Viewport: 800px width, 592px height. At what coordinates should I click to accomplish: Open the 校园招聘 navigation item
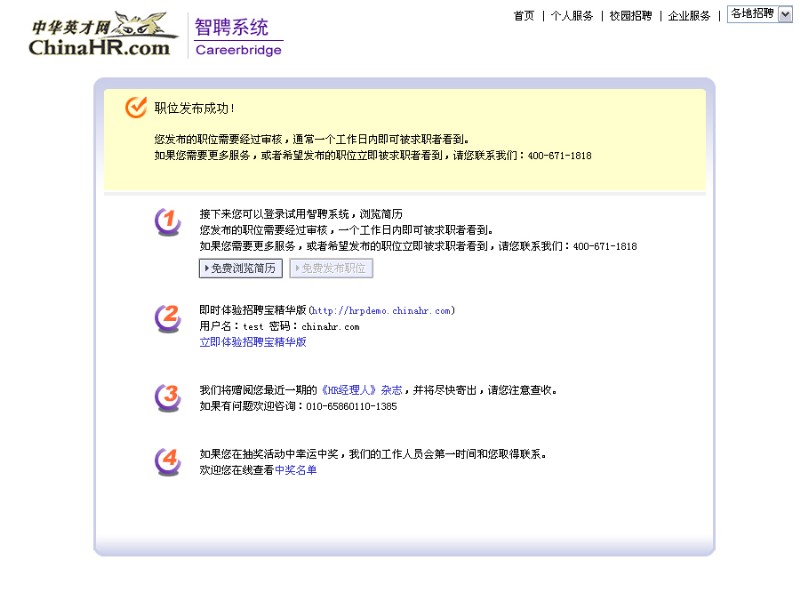631,16
